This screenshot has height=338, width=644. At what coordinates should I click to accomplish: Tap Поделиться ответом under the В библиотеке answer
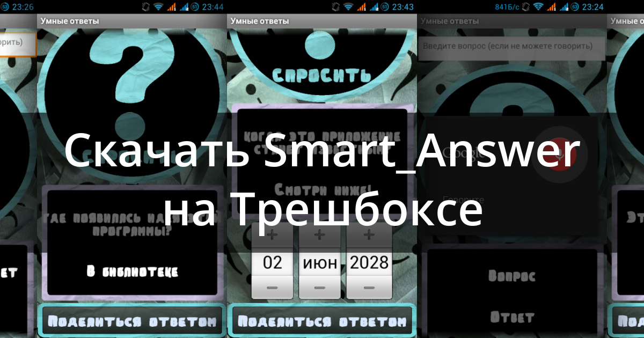point(132,321)
